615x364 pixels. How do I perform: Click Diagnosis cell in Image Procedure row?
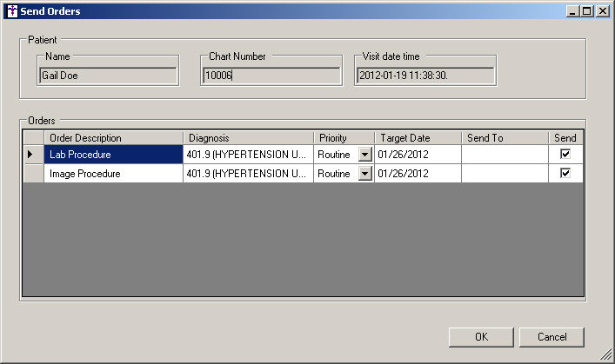(x=248, y=173)
